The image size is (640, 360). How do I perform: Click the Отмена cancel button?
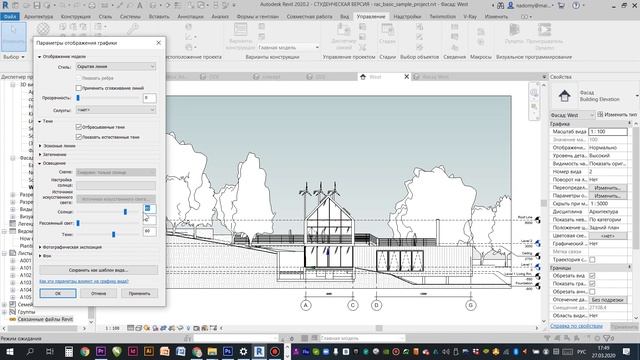pyautogui.click(x=98, y=293)
